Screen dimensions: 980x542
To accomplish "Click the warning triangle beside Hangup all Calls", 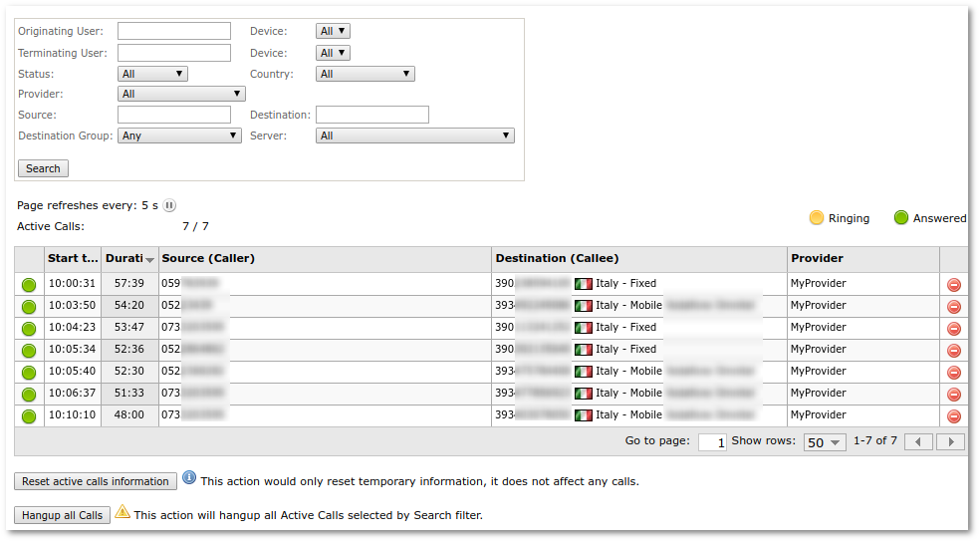I will 122,512.
